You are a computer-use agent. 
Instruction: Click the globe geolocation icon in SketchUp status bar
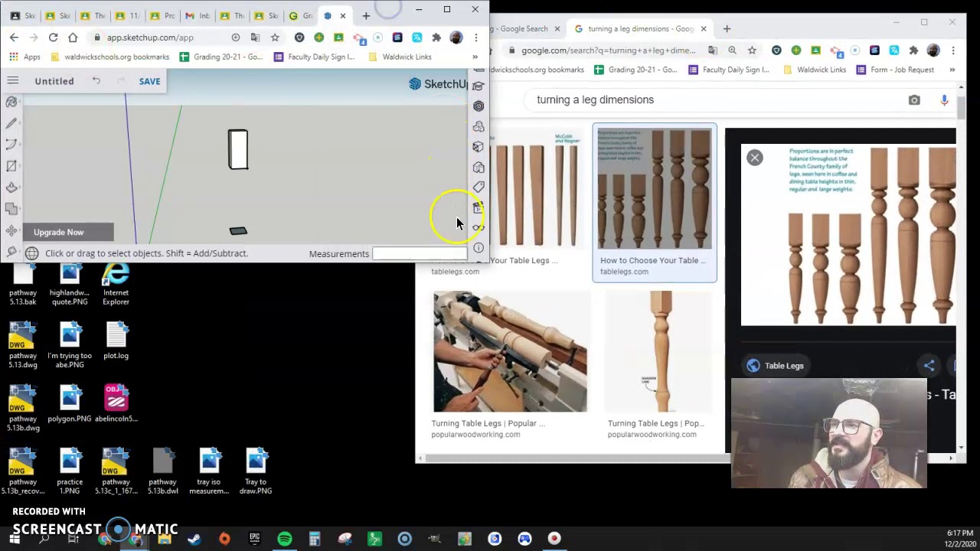point(31,253)
